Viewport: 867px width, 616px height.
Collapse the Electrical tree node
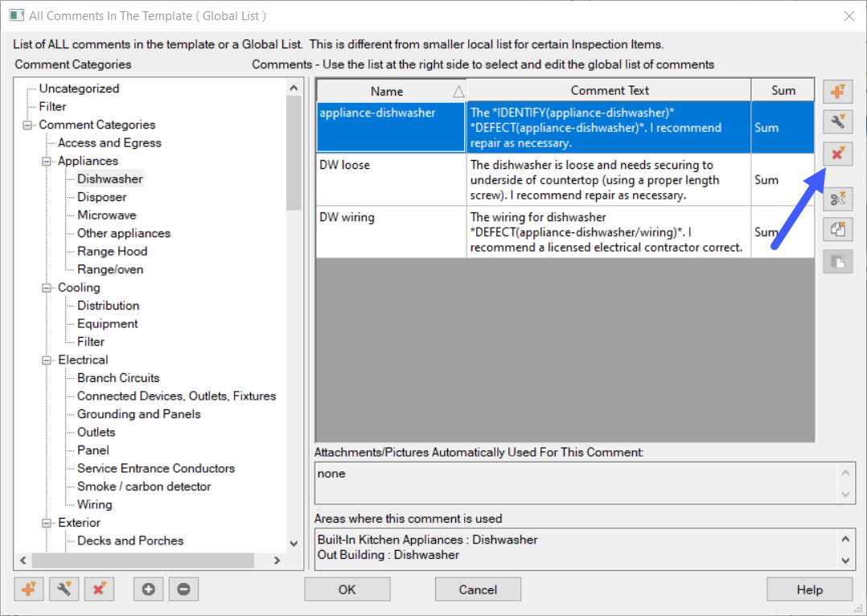click(47, 360)
